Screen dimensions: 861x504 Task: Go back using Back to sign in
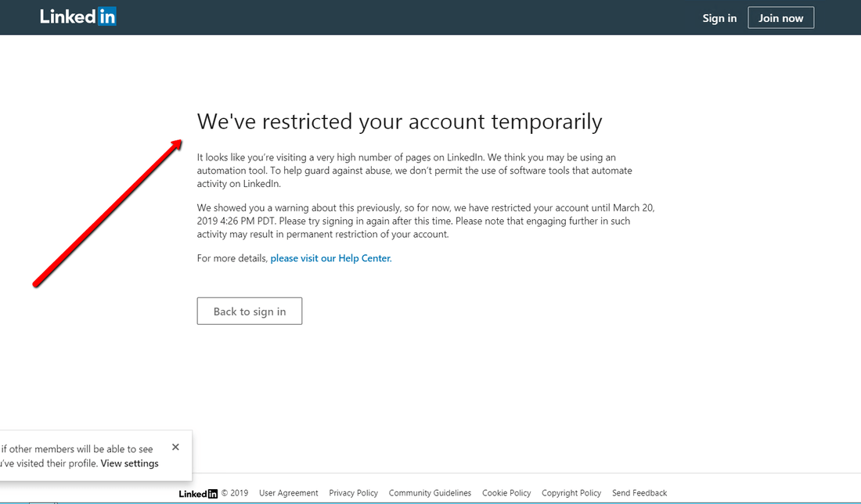coord(250,311)
